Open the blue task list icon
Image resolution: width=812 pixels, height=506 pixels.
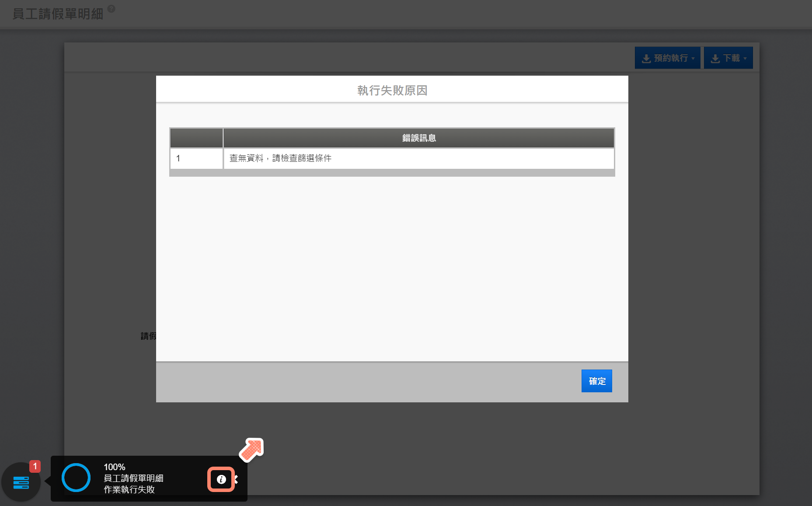21,482
